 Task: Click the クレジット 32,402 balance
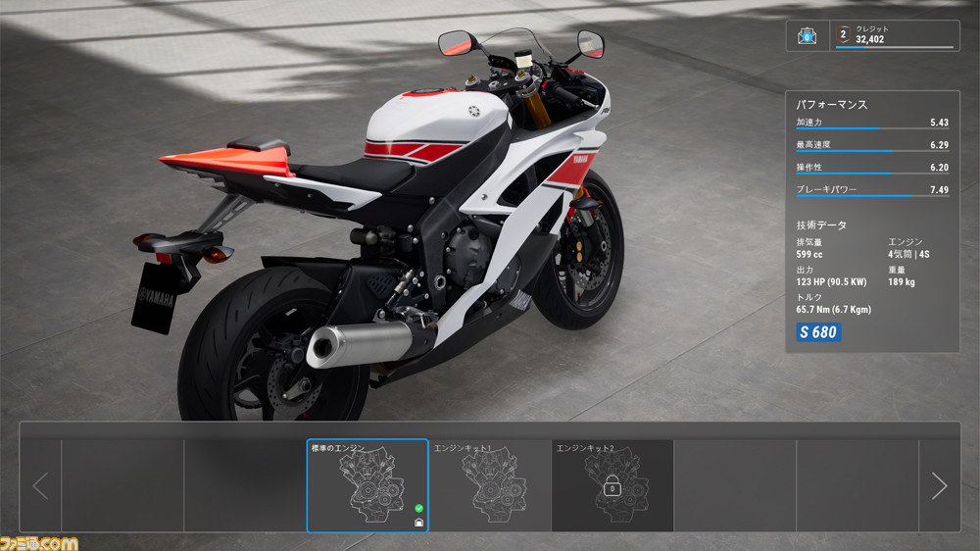click(872, 34)
